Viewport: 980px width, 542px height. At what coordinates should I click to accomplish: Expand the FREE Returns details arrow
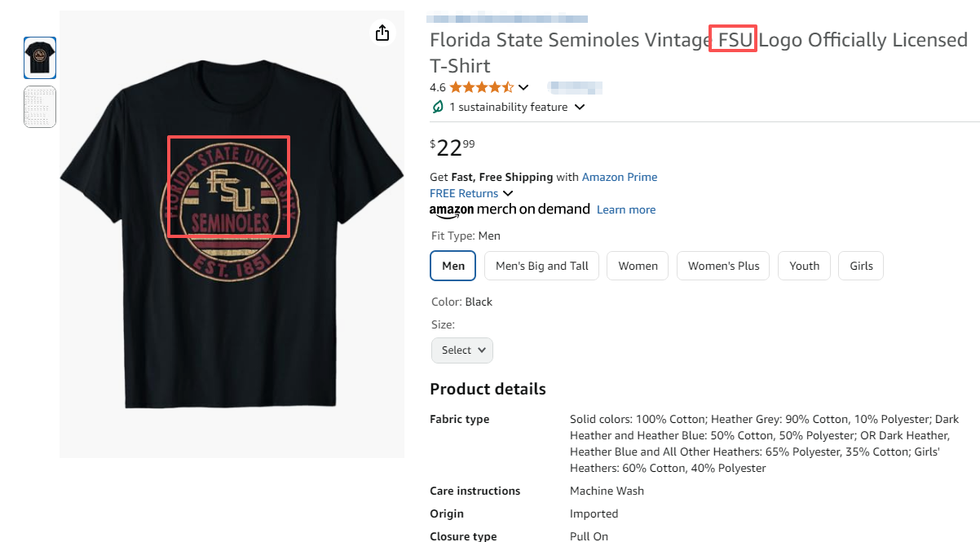tap(508, 193)
